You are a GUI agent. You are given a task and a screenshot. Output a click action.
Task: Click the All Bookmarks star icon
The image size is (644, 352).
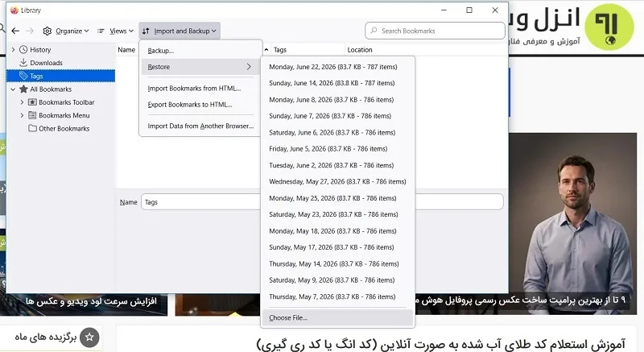point(23,89)
